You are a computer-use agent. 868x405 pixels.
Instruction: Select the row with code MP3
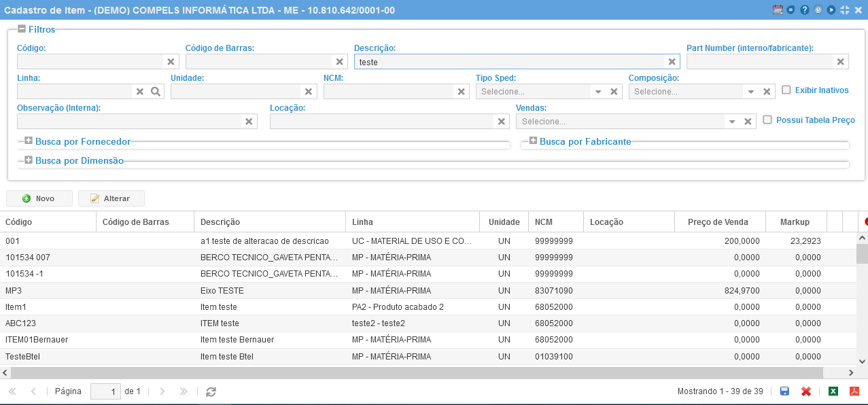pos(428,290)
